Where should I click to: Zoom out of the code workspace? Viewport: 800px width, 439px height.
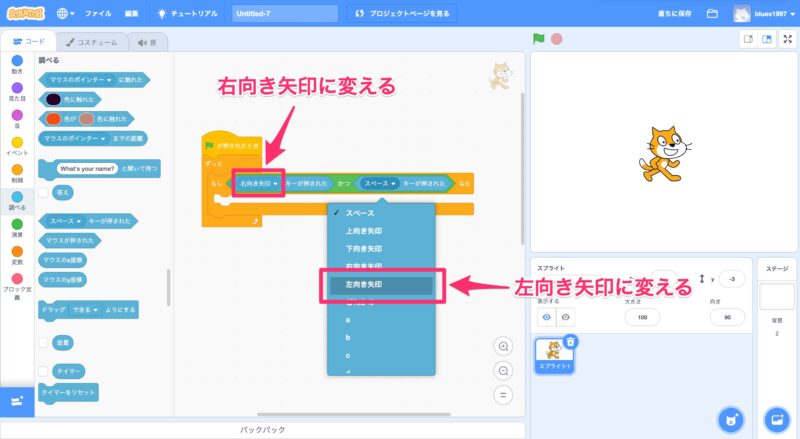coord(504,370)
